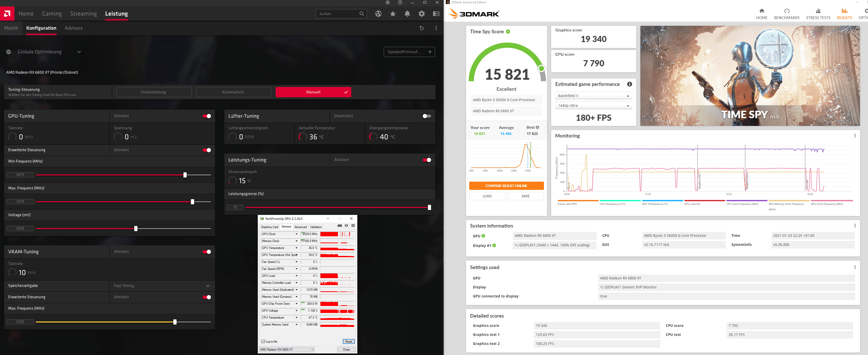Open GPU-Z hamburger menu icon
Screen dimensions: 868x355
point(353,225)
